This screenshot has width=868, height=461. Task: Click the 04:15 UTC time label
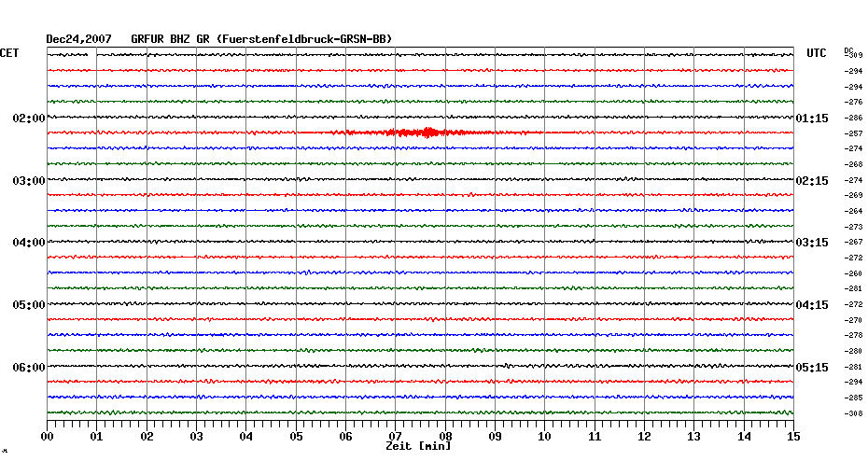tap(812, 305)
